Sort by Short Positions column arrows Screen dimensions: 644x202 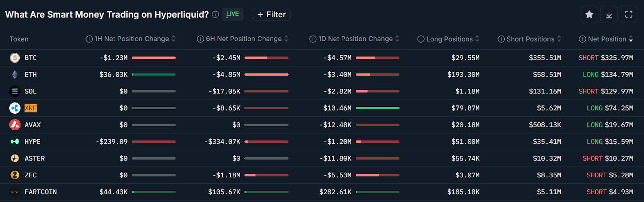pos(559,39)
